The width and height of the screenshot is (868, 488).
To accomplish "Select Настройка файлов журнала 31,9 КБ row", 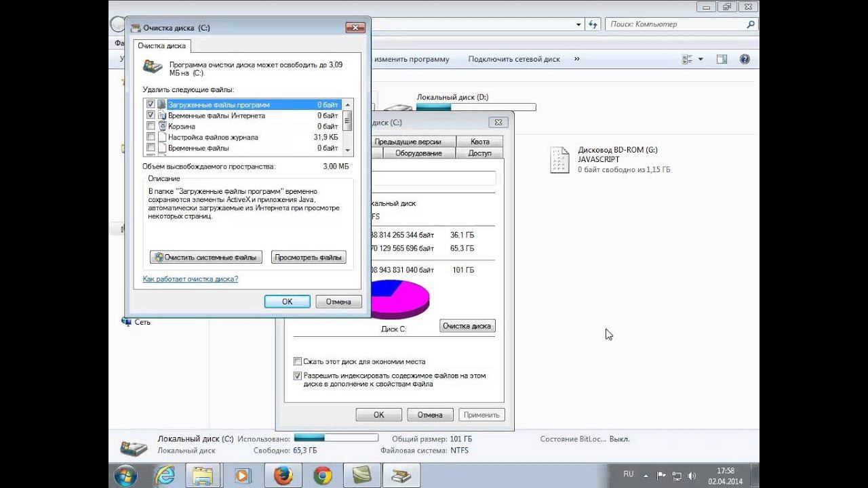I will click(x=243, y=137).
